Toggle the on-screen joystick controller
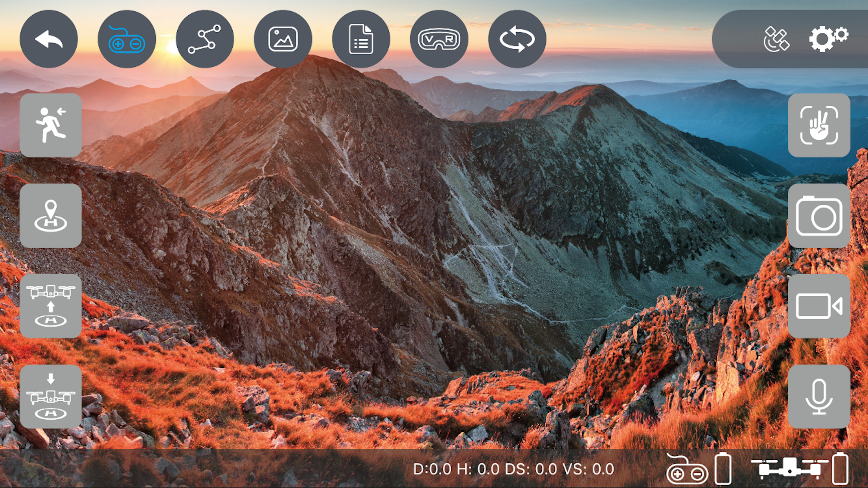The image size is (868, 488). (x=127, y=39)
